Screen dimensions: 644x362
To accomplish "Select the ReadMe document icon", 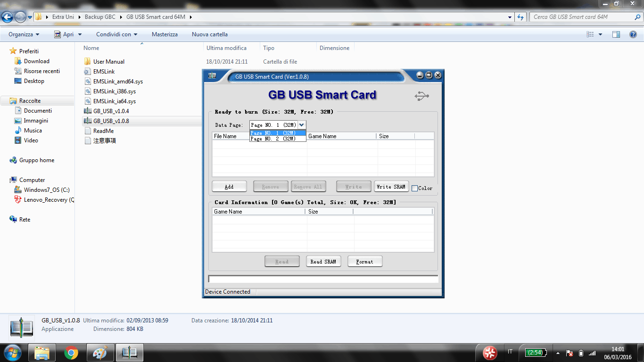I will tap(88, 131).
